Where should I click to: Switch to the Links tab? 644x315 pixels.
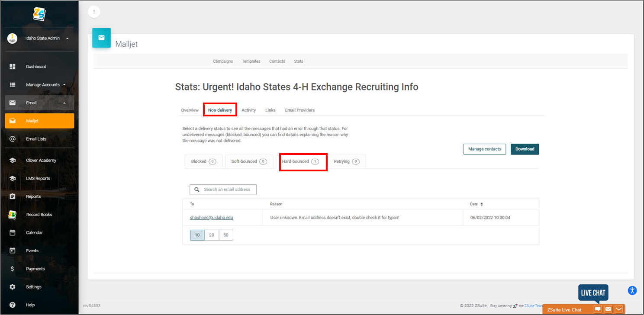(x=270, y=110)
